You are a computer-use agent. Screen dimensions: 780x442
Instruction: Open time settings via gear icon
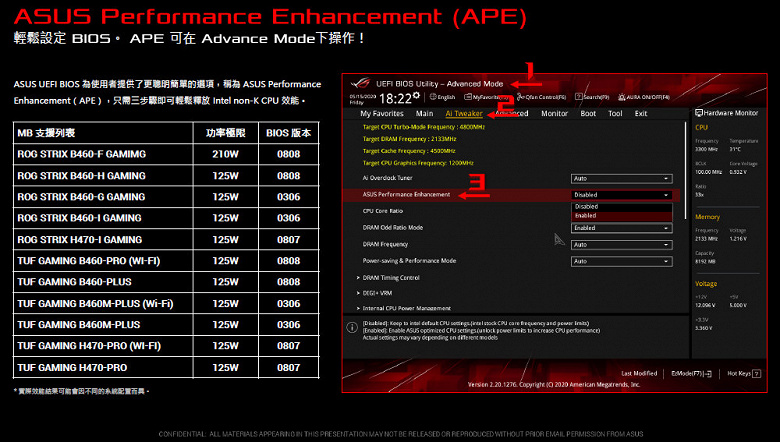416,95
